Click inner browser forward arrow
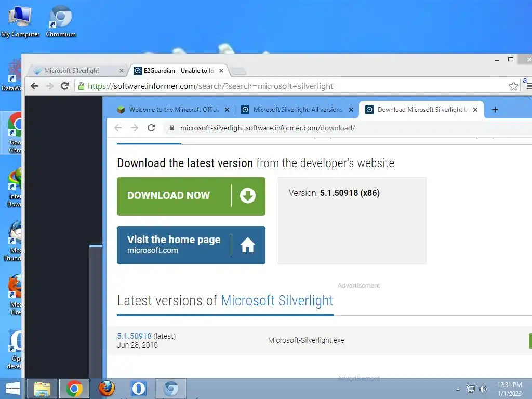This screenshot has height=399, width=532. pyautogui.click(x=135, y=128)
